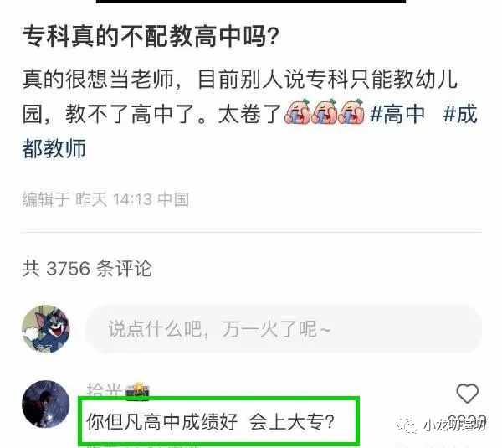
Task: Tap the badge icon beside username 拾光
Action: point(137,391)
